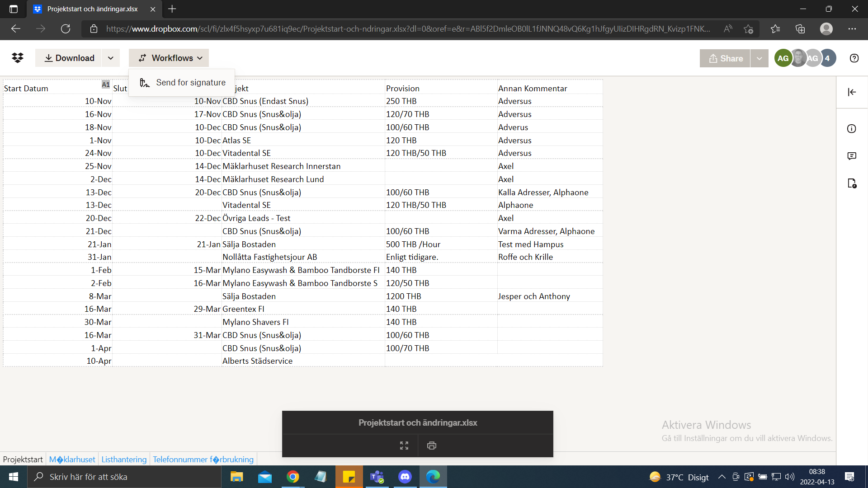The width and height of the screenshot is (868, 488).
Task: Click the Projektstart tab
Action: [x=23, y=460]
